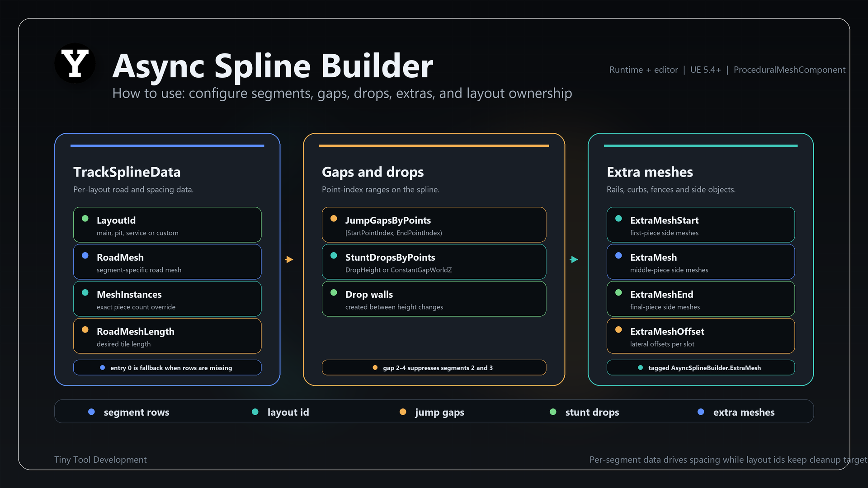The image size is (868, 488).
Task: Click 'Rails, curbs, fences and side objects.' text
Action: [671, 189]
